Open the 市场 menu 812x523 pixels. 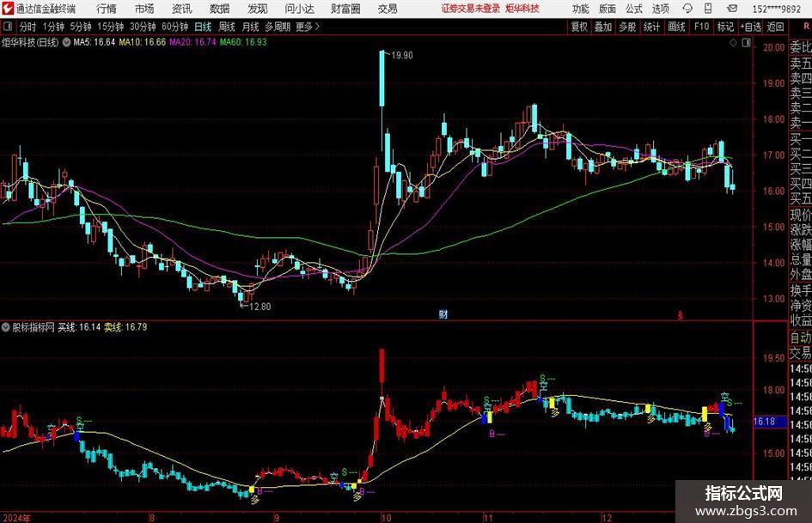click(144, 9)
